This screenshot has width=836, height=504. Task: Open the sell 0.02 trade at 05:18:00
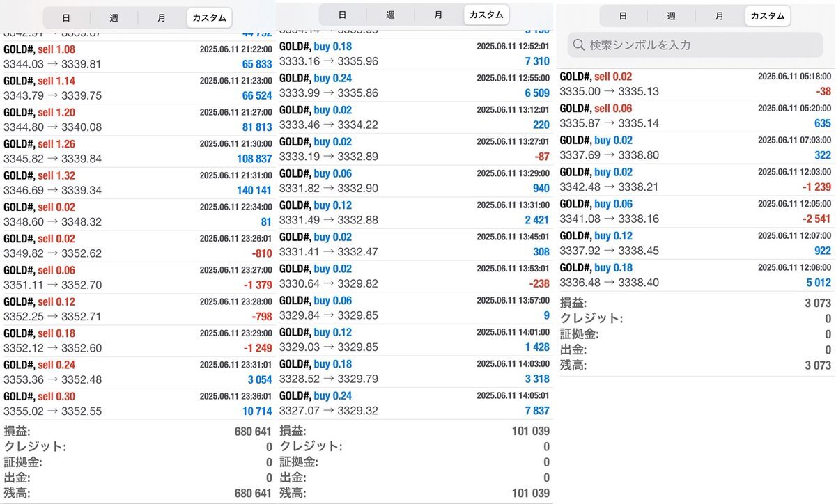[695, 84]
